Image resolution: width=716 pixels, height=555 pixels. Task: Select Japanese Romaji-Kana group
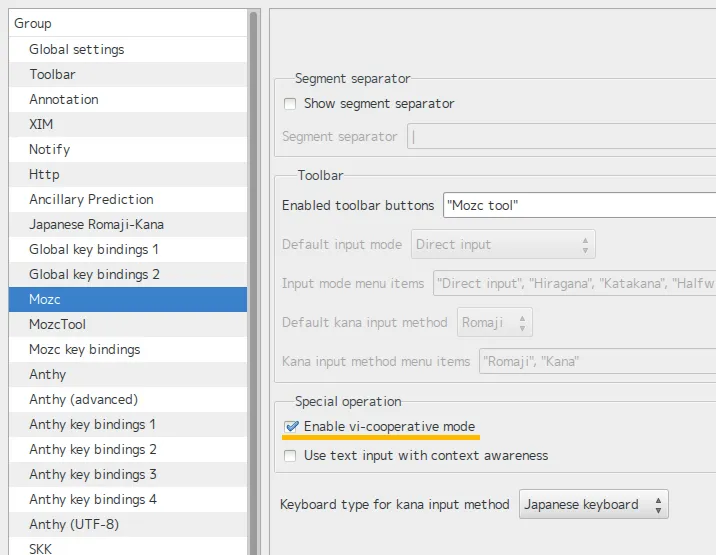[x=96, y=225]
